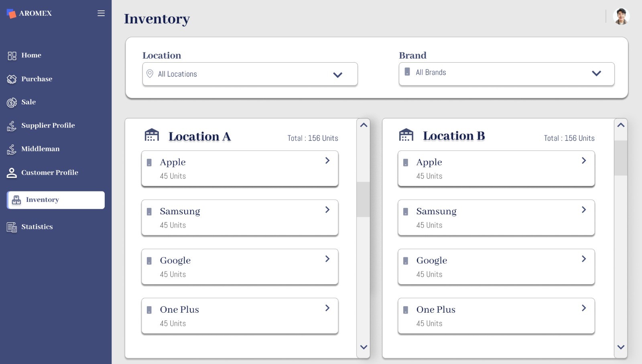Click Location B scrollbar up arrow
The height and width of the screenshot is (364, 642).
coord(621,125)
